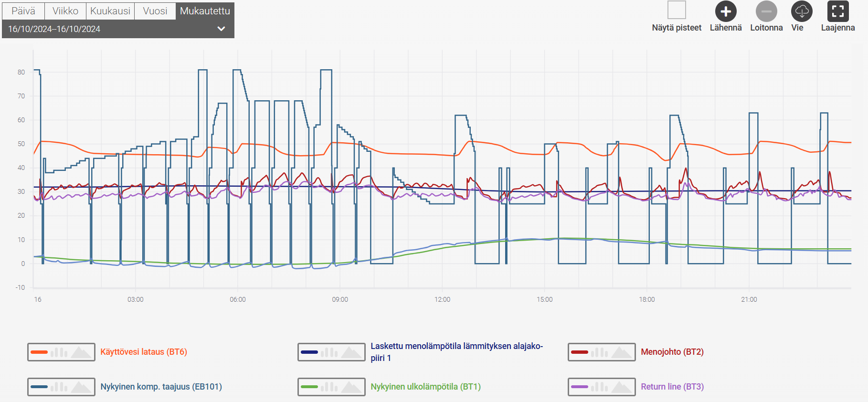The height and width of the screenshot is (402, 868).
Task: Click the date dropdown chevron arrow
Action: (x=221, y=29)
